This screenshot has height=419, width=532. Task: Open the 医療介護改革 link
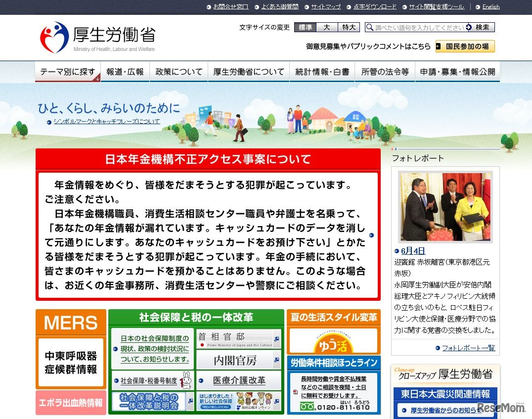239,380
